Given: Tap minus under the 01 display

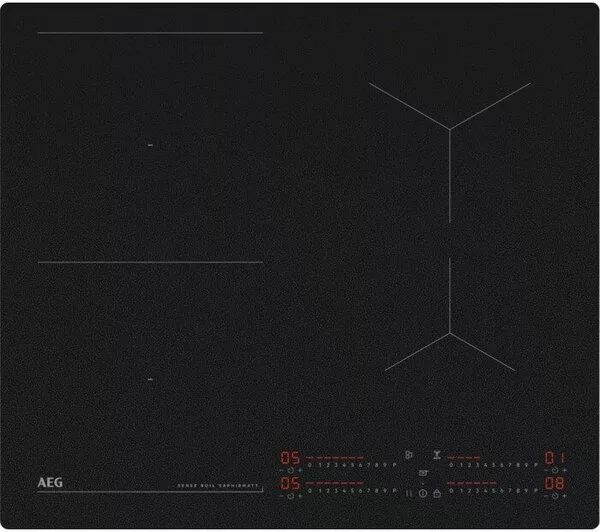Looking at the screenshot, I should click(546, 470).
